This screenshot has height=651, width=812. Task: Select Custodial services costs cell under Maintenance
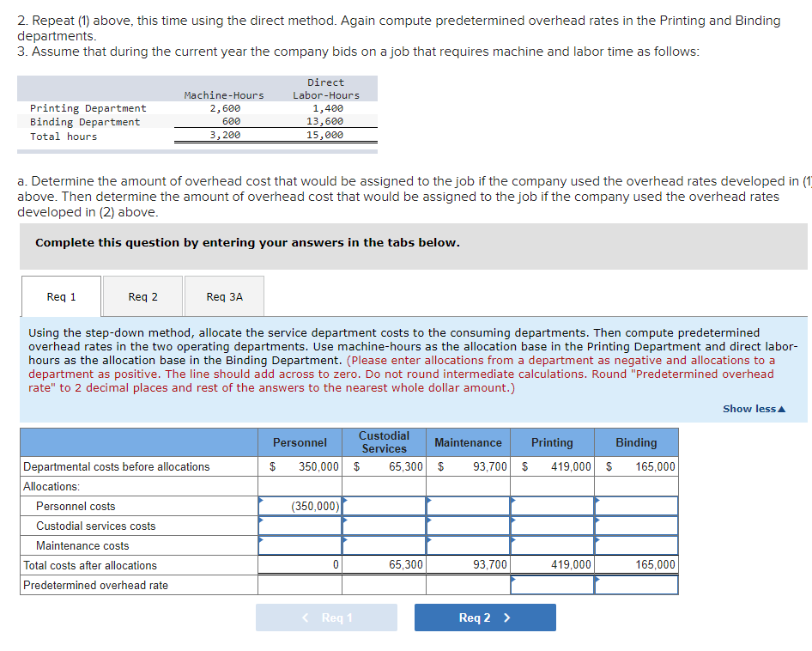[468, 526]
